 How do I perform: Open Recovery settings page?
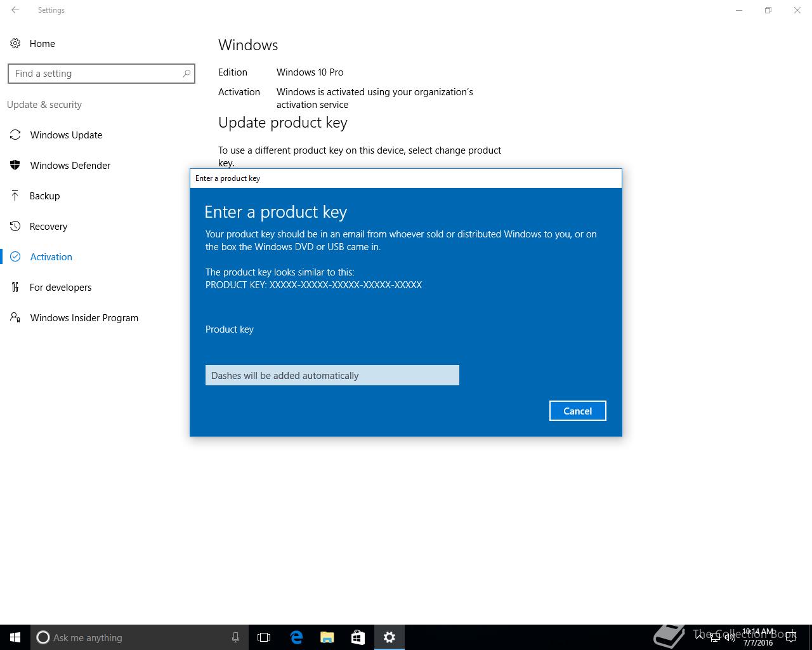point(48,226)
